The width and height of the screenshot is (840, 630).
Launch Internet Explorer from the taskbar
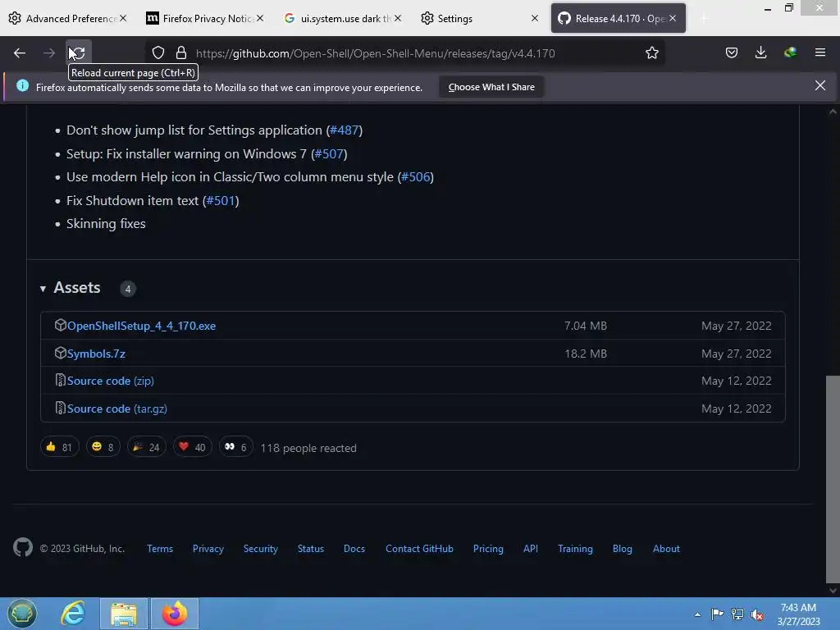73,614
